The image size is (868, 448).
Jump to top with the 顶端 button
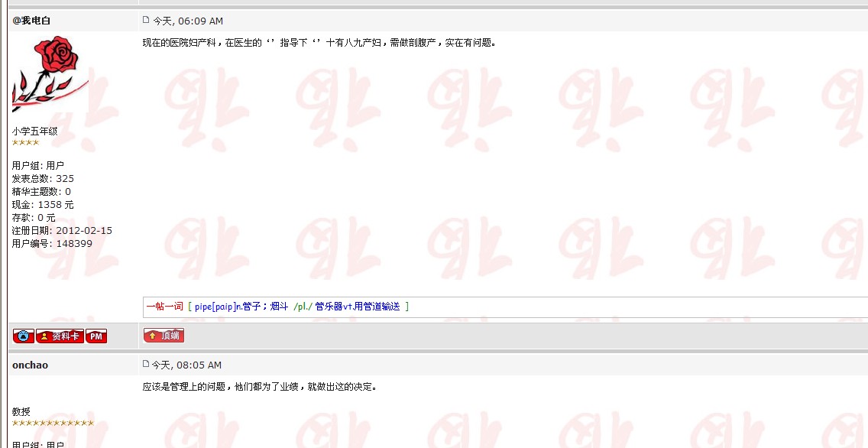click(x=164, y=336)
